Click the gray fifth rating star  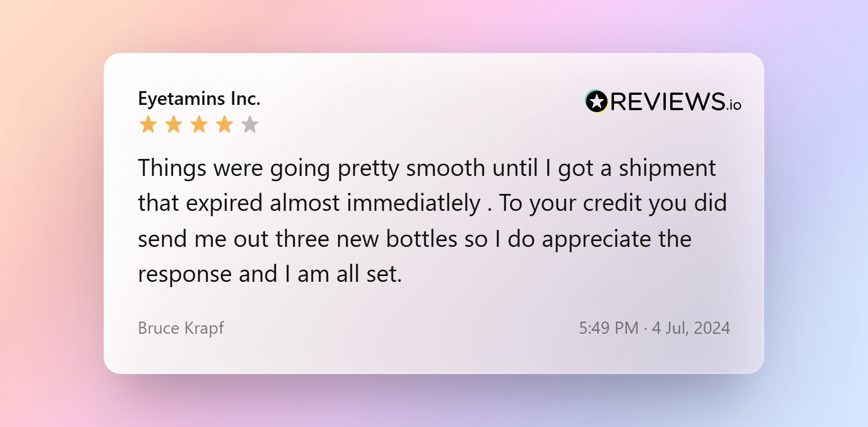(250, 125)
